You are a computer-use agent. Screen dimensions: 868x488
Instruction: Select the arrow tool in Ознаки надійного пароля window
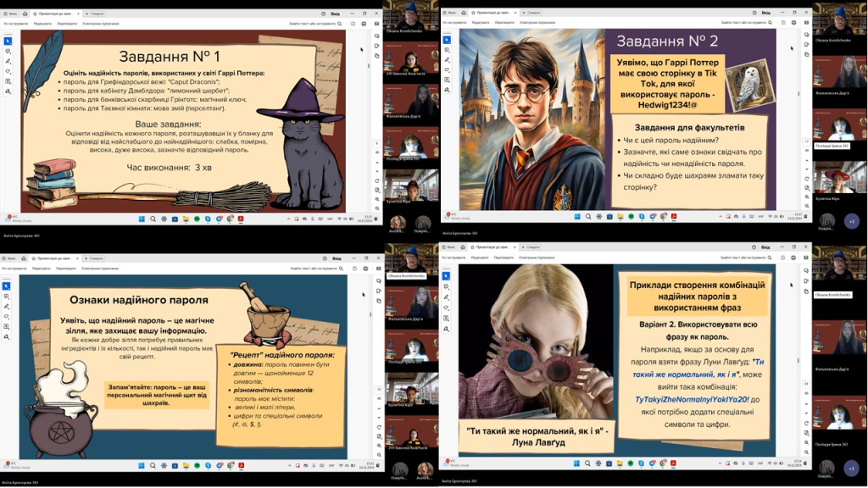[6, 286]
